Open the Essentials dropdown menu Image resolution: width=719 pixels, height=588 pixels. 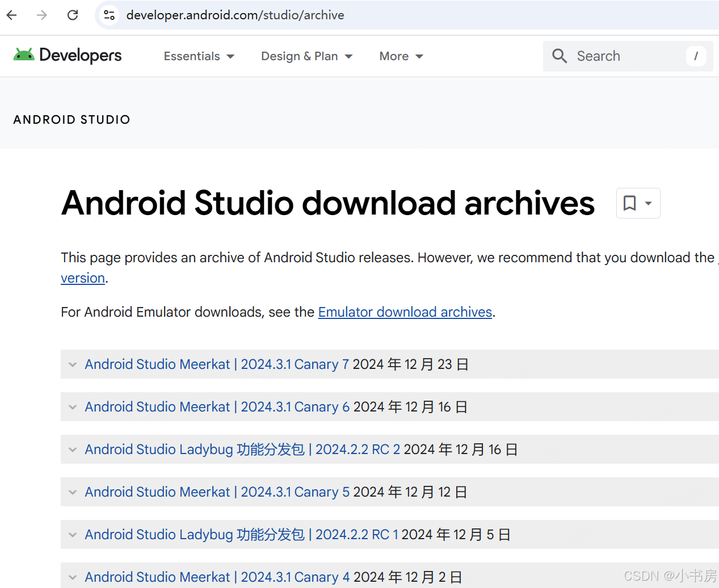(x=199, y=56)
